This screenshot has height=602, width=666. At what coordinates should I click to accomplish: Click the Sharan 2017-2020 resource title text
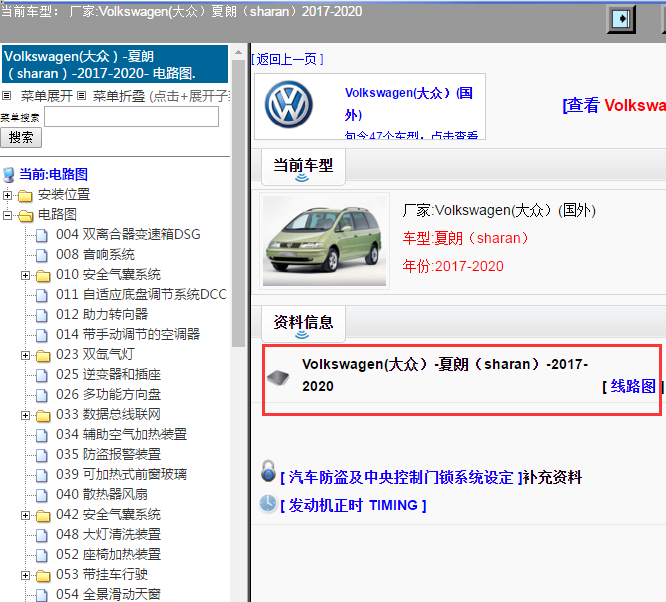[445, 375]
